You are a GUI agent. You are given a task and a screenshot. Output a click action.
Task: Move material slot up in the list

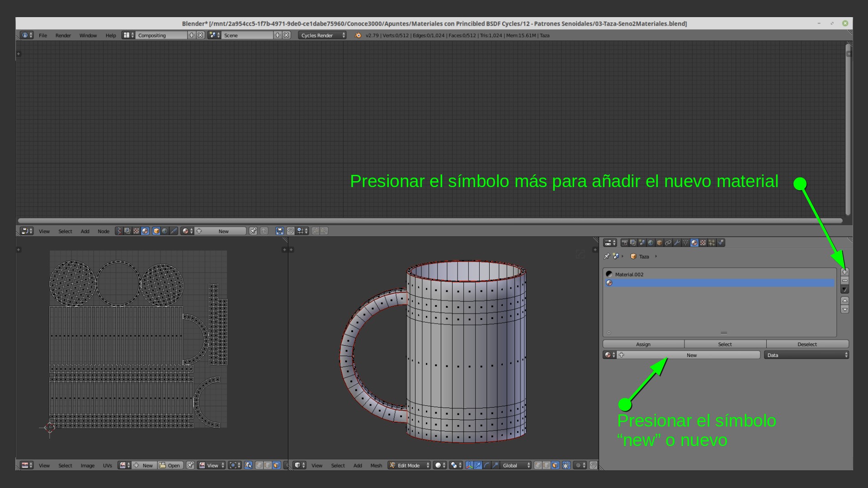click(x=844, y=300)
